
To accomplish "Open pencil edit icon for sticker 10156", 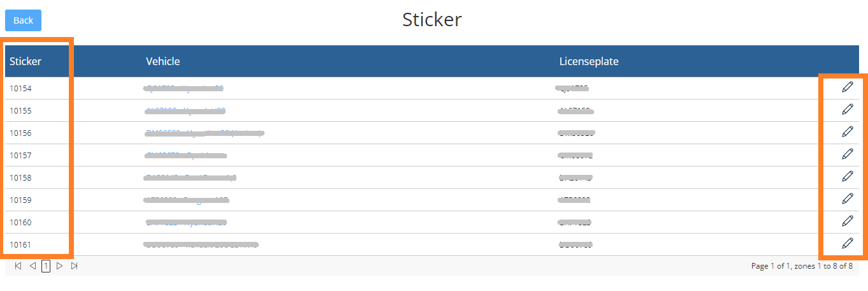I will tap(847, 132).
